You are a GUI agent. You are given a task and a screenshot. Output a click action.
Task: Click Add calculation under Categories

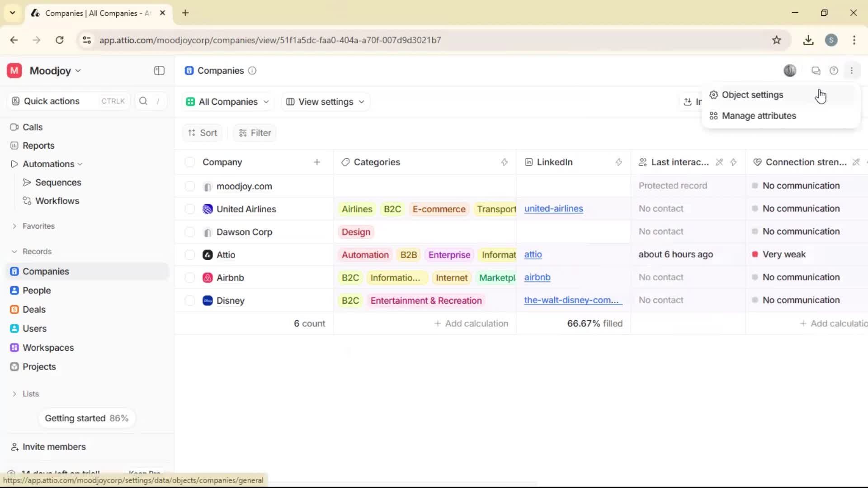471,324
